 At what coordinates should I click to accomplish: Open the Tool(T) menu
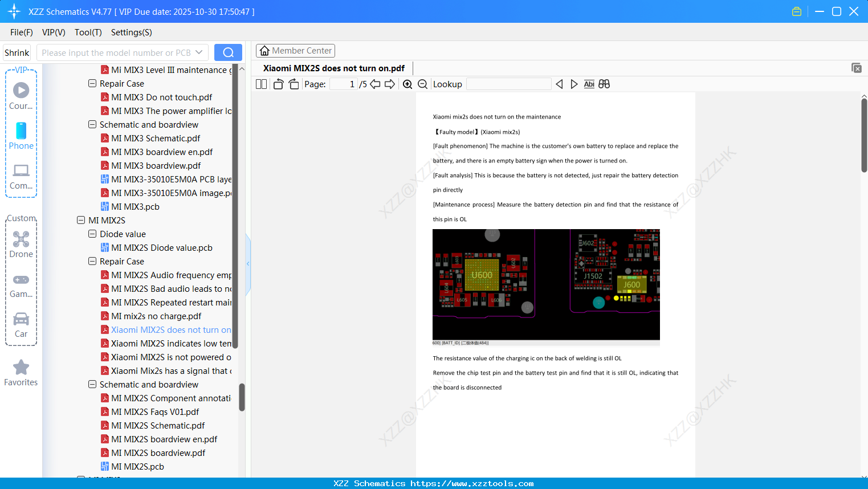88,32
